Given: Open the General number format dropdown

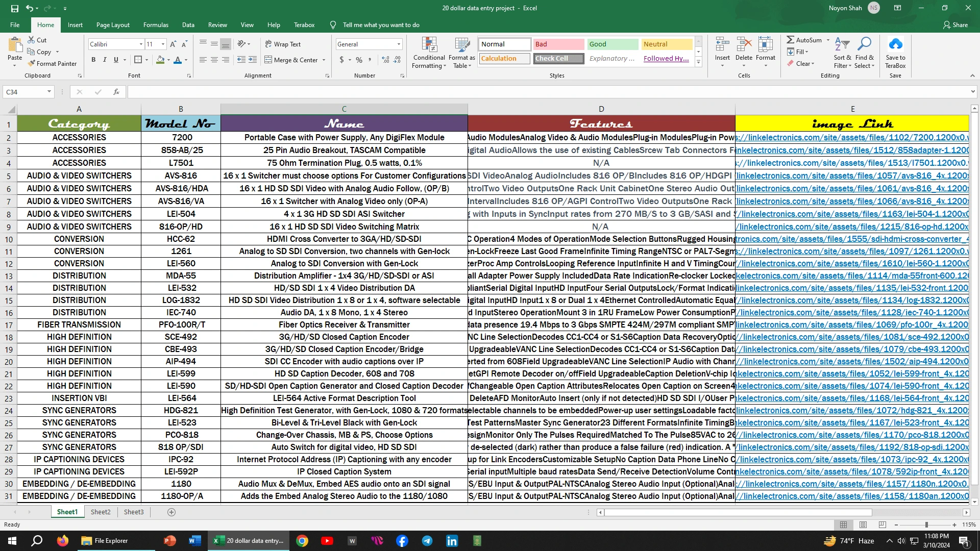Looking at the screenshot, I should point(399,44).
